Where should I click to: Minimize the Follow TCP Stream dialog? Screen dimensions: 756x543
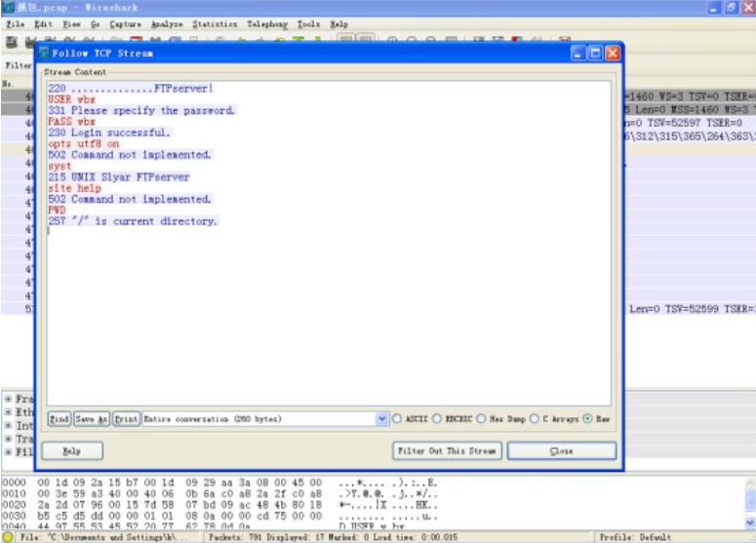click(578, 53)
